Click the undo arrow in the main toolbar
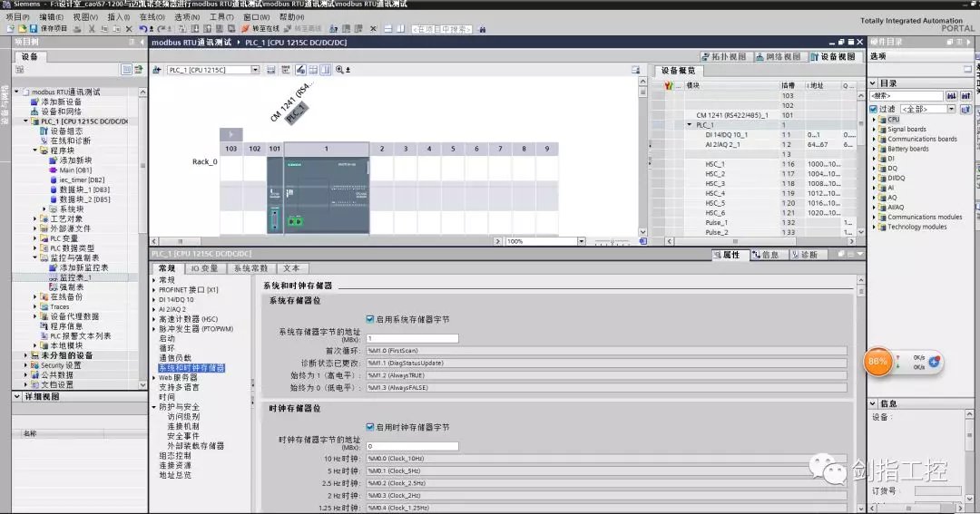 click(x=143, y=29)
